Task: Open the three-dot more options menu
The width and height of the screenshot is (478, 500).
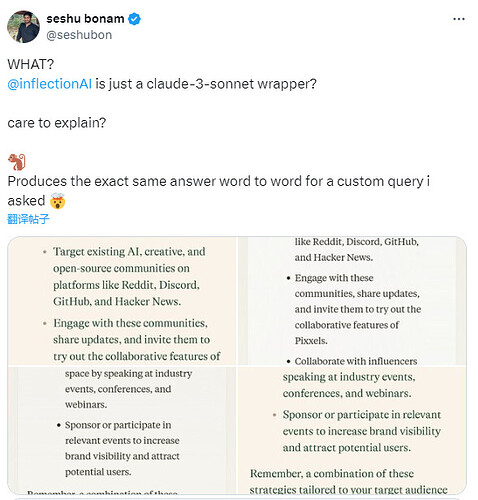Action: point(459,19)
